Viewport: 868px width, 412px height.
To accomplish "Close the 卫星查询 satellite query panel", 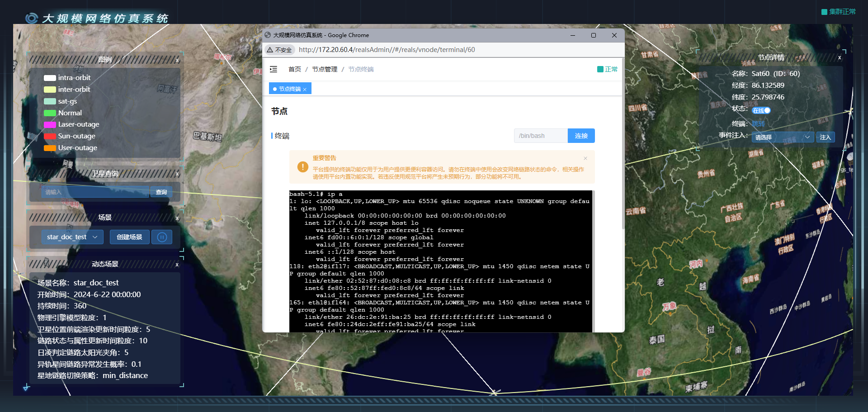I will (x=177, y=174).
